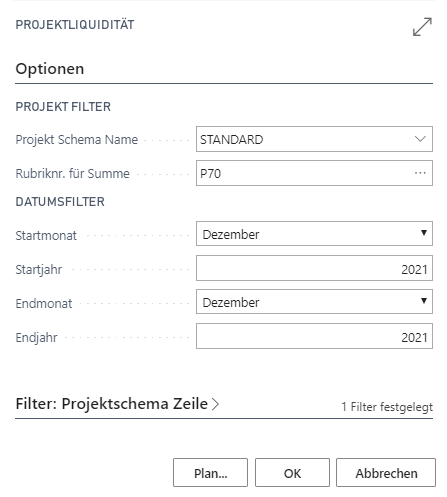
Task: Open lookup ellipsis in Rubriknr. für Summe
Action: point(420,173)
